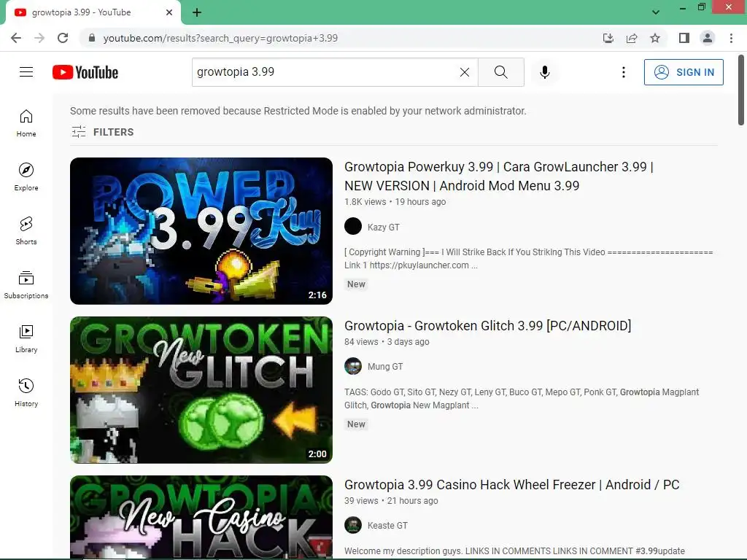Open the Casino Hack video thumbnail
The height and width of the screenshot is (560, 747).
point(201,517)
